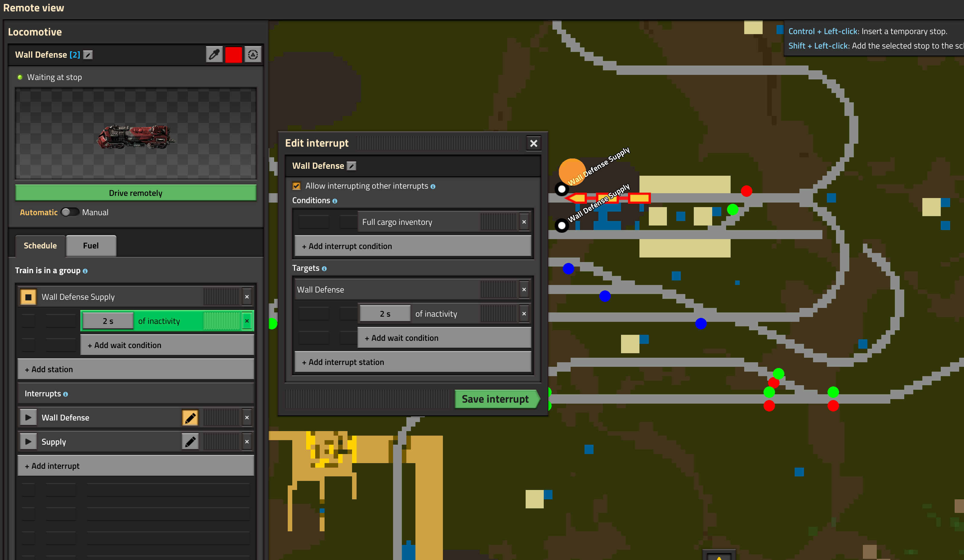Viewport: 964px width, 560px height.
Task: Click the pencil icon to rename the locomotive
Action: 88,55
